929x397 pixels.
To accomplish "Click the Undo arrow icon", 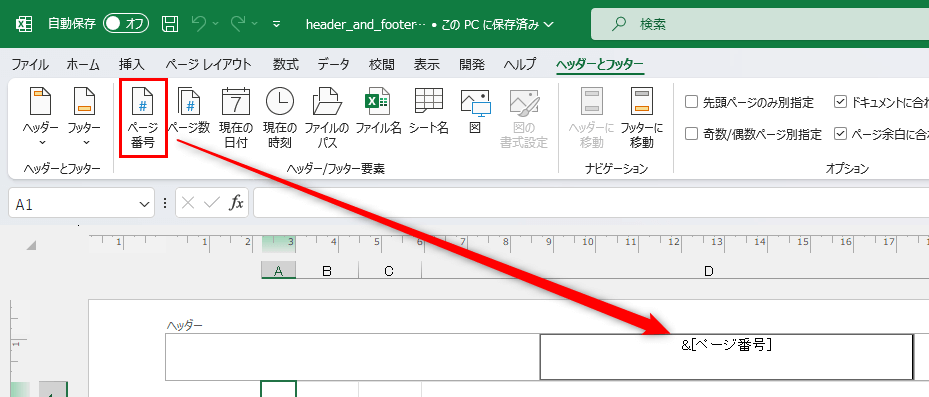I will click(199, 24).
